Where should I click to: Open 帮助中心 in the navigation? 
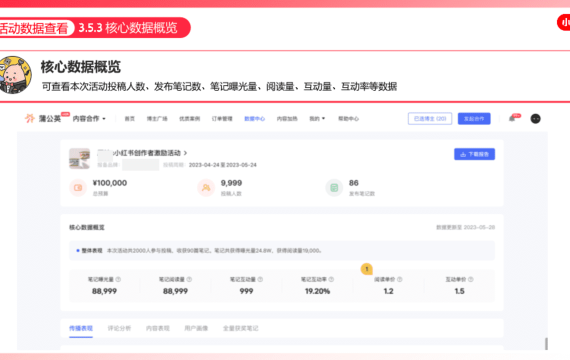[x=348, y=119]
